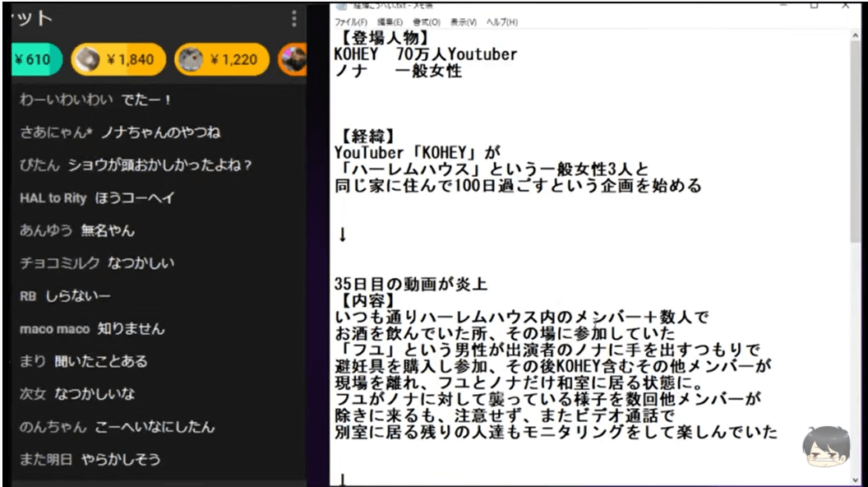The height and width of the screenshot is (487, 868).
Task: Click the orange Super Chat avatar at right edge
Action: pyautogui.click(x=293, y=59)
